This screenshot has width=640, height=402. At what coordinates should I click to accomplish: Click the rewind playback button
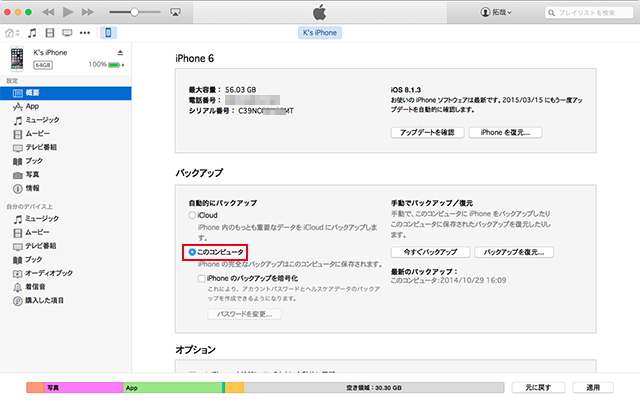coord(48,12)
